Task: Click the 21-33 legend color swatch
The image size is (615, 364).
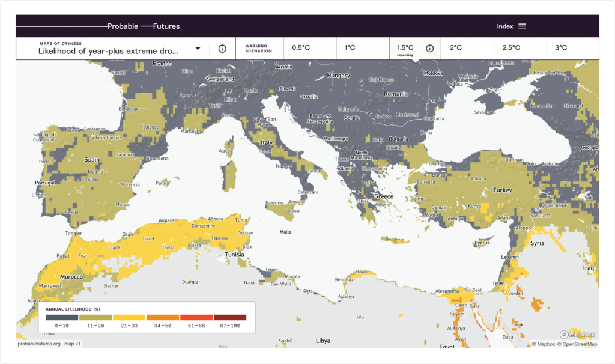Action: pyautogui.click(x=129, y=317)
